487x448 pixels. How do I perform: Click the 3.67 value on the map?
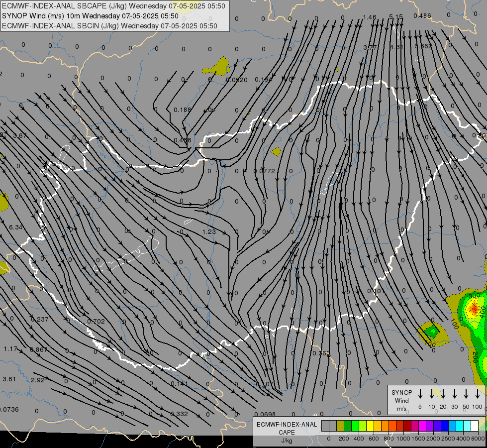coord(20,136)
